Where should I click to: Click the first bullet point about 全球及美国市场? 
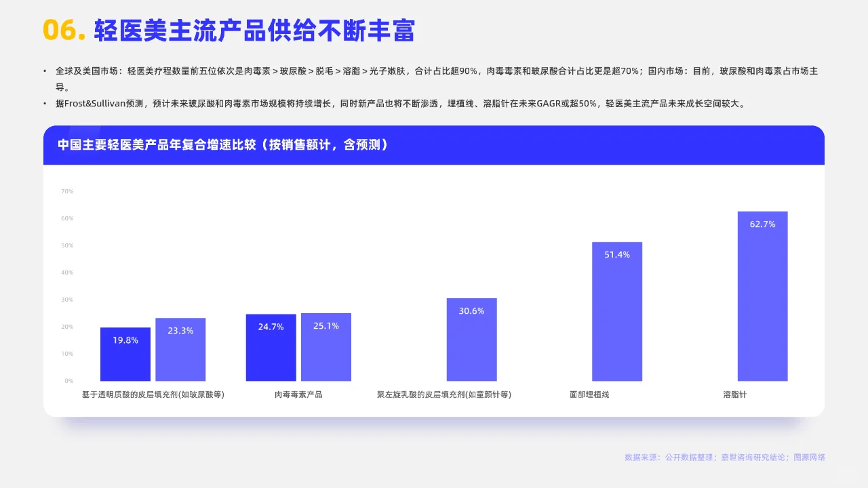[x=434, y=70]
